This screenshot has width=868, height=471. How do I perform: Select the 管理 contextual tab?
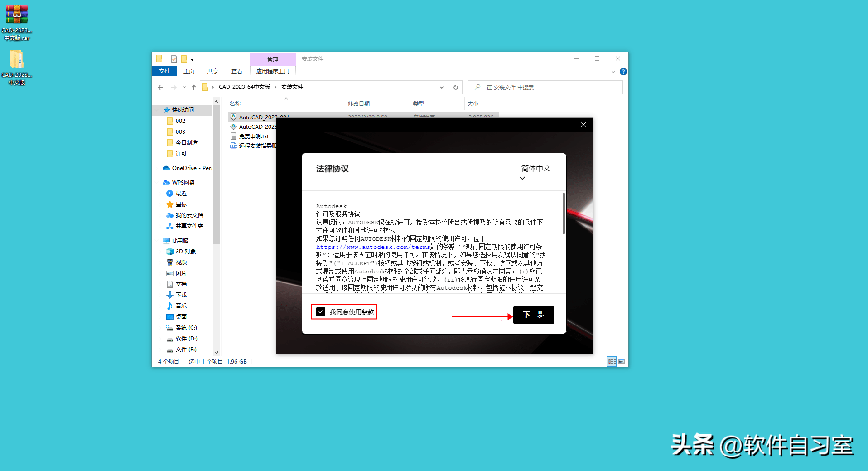pyautogui.click(x=273, y=59)
